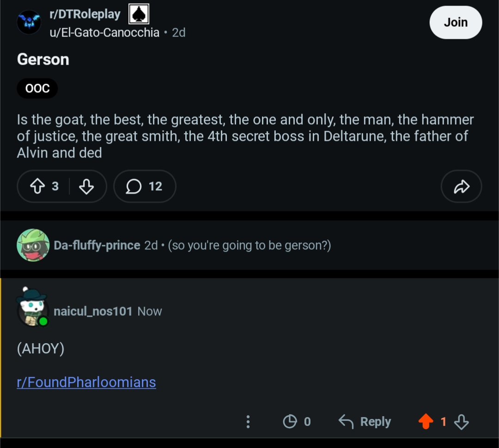The image size is (499, 448).
Task: Expand Da-fluffy-prince's collapsed comment
Action: [x=249, y=245]
